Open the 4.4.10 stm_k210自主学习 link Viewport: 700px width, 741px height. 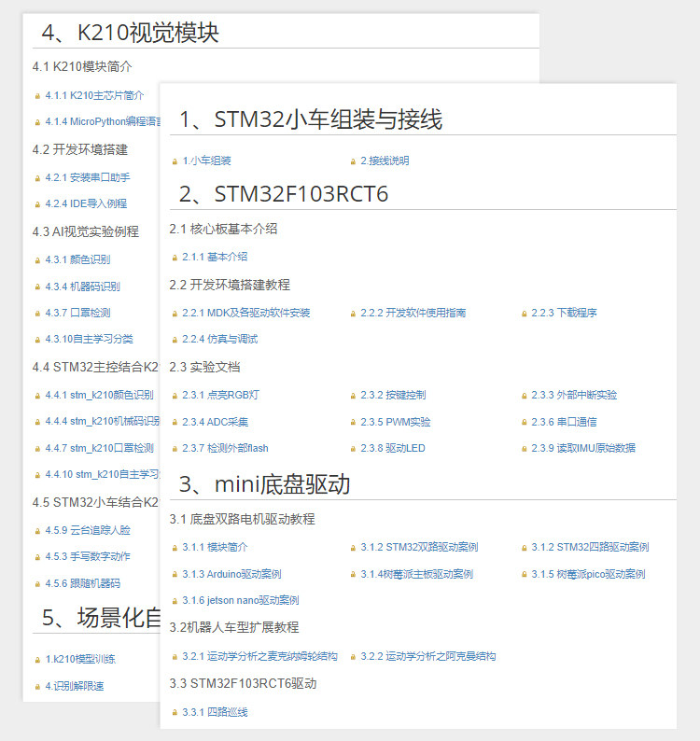pyautogui.click(x=103, y=474)
